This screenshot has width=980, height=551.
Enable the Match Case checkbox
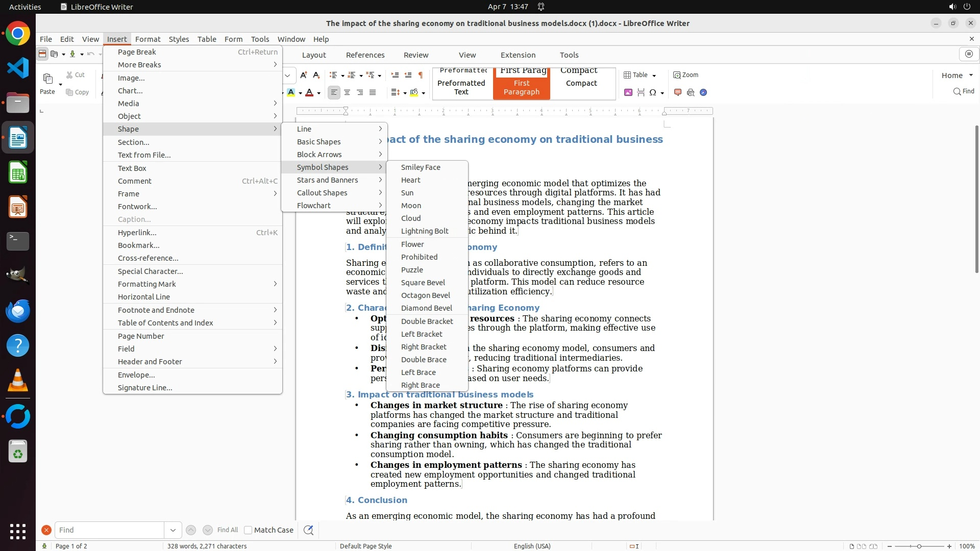pyautogui.click(x=248, y=530)
